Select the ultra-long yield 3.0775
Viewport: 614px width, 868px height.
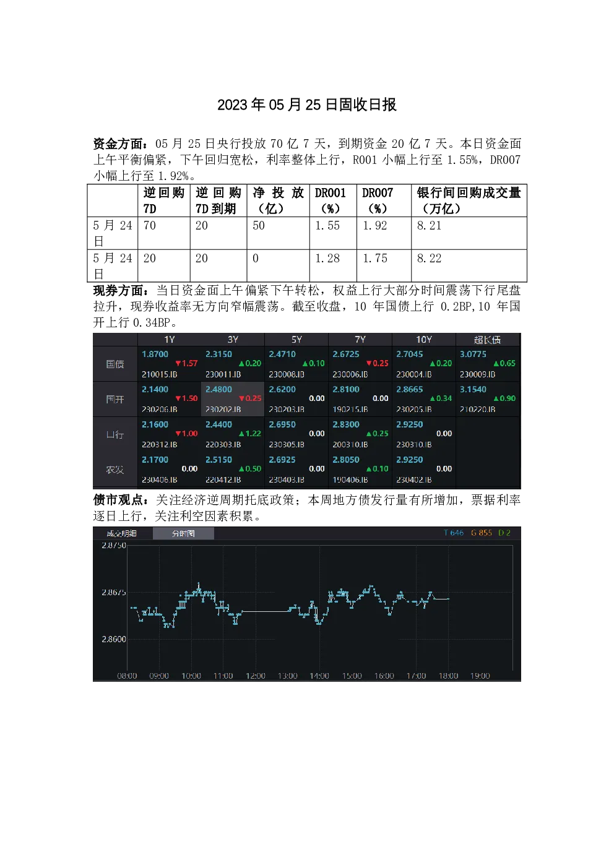click(473, 355)
